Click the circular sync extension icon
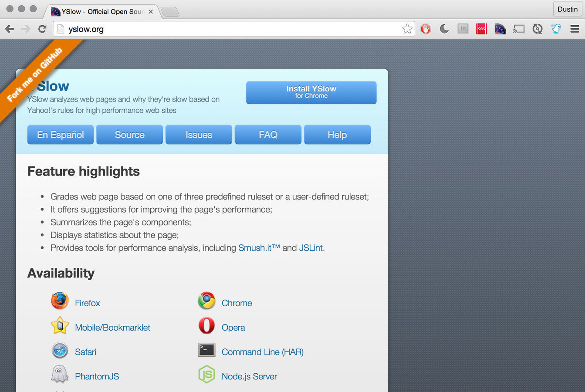 pyautogui.click(x=538, y=29)
